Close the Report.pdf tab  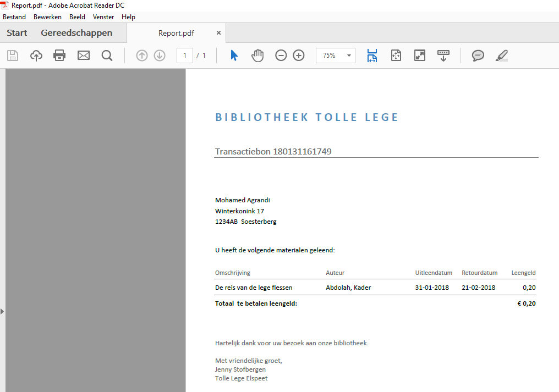[x=218, y=33]
